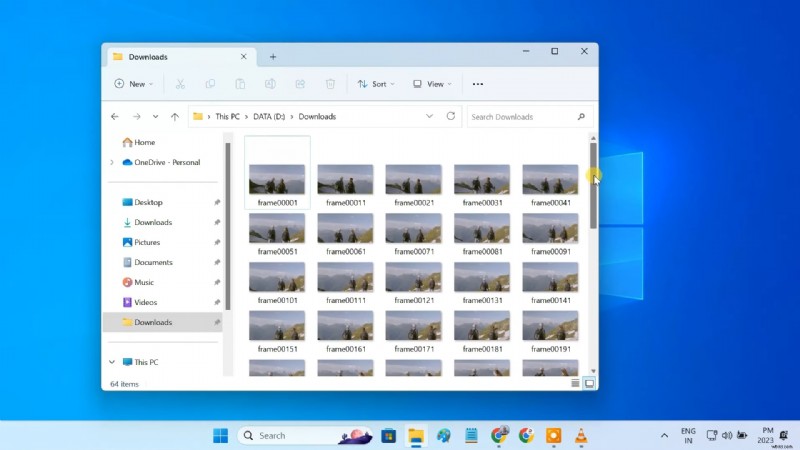Show hidden tray icons chevron
This screenshot has width=800, height=450.
pyautogui.click(x=664, y=436)
